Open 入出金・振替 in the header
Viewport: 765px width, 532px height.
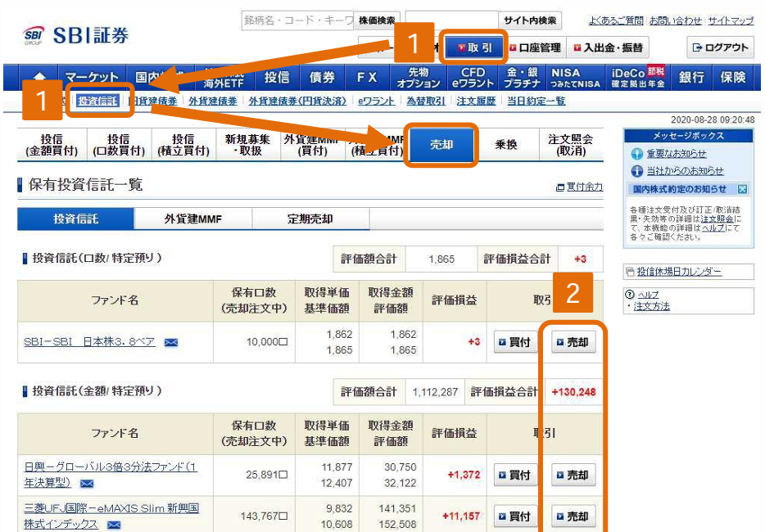608,47
